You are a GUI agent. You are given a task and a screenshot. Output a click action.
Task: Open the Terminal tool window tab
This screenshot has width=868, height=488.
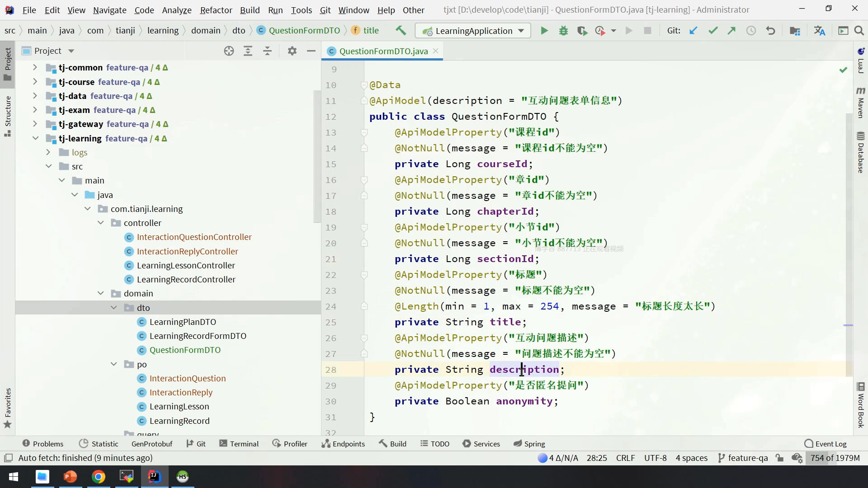coord(239,444)
